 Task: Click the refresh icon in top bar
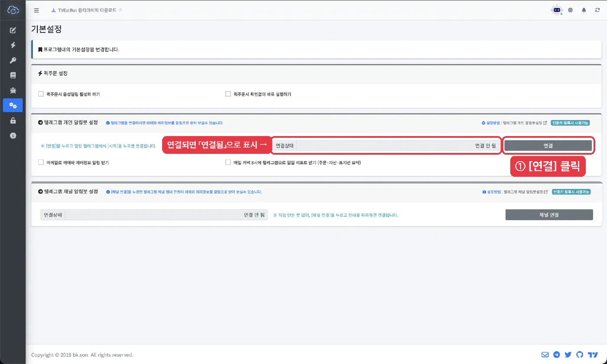pos(597,10)
